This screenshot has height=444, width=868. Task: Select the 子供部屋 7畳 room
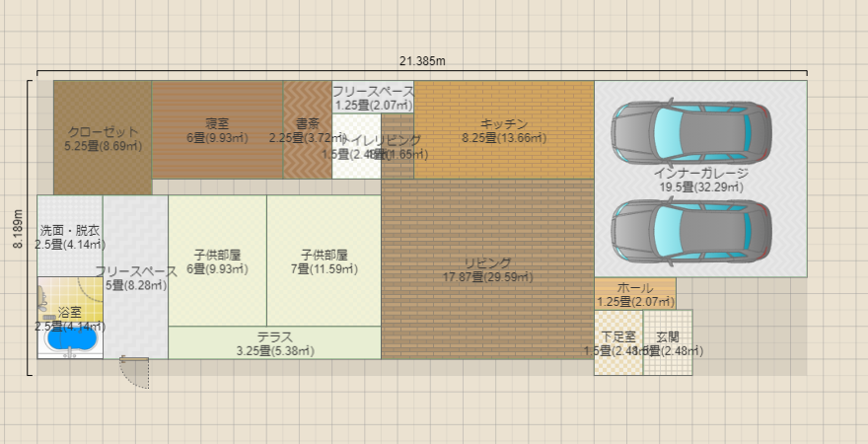pyautogui.click(x=324, y=260)
